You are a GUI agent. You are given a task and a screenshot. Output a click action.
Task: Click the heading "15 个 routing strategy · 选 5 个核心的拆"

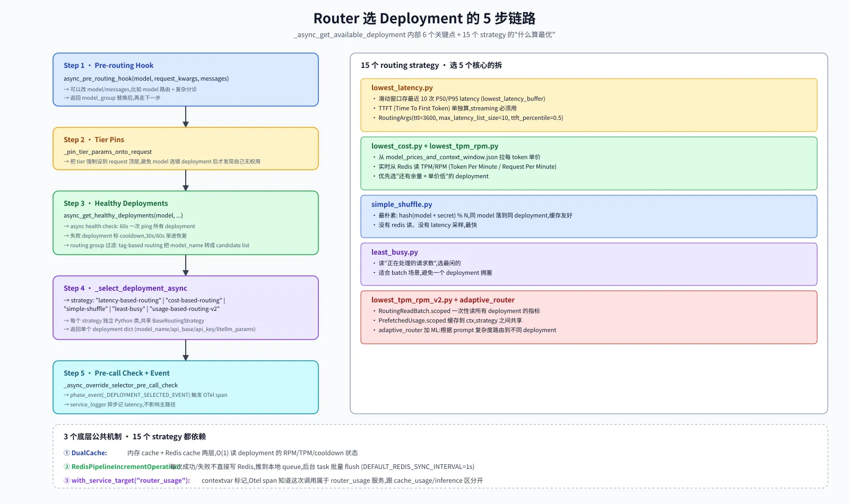point(431,66)
